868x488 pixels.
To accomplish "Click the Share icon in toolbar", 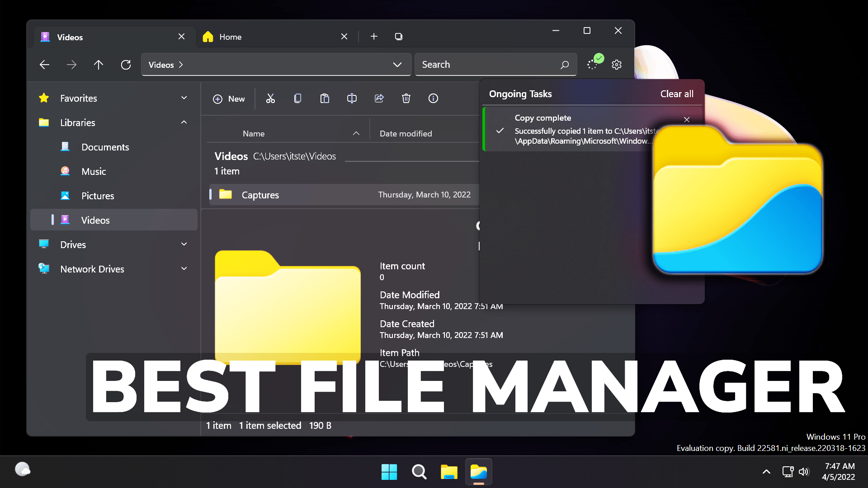I will click(x=379, y=99).
